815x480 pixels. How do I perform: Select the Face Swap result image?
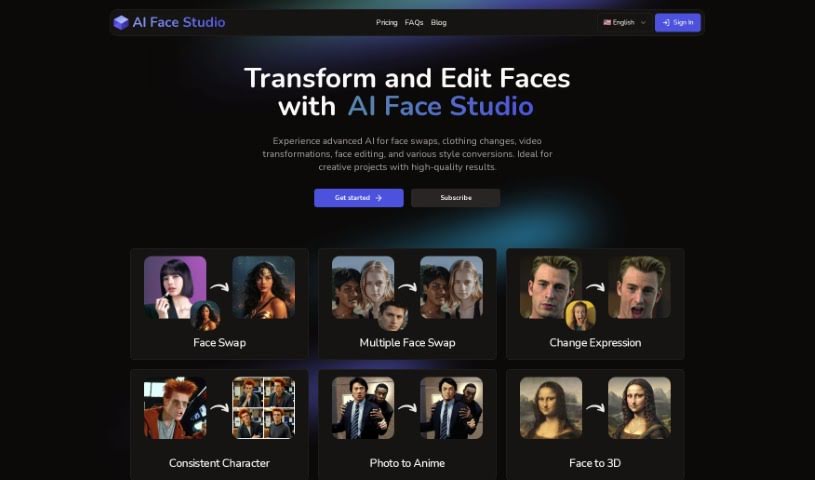(x=264, y=287)
